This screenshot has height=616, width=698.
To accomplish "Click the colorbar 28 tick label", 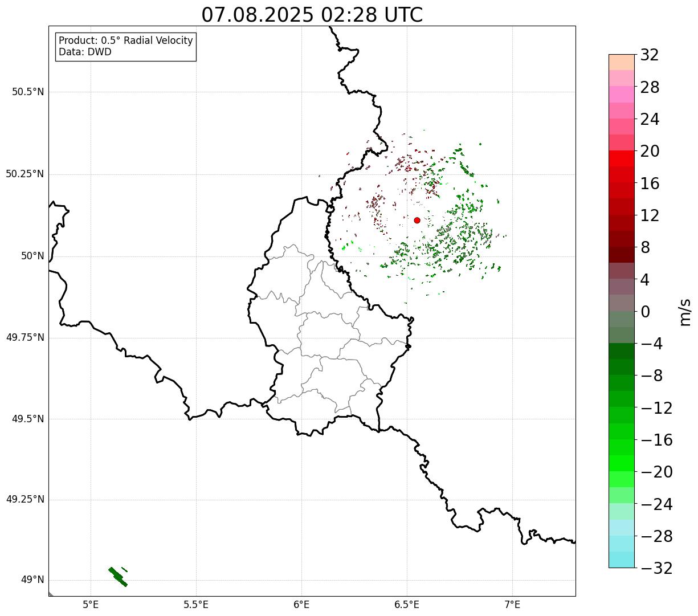I will [x=650, y=87].
